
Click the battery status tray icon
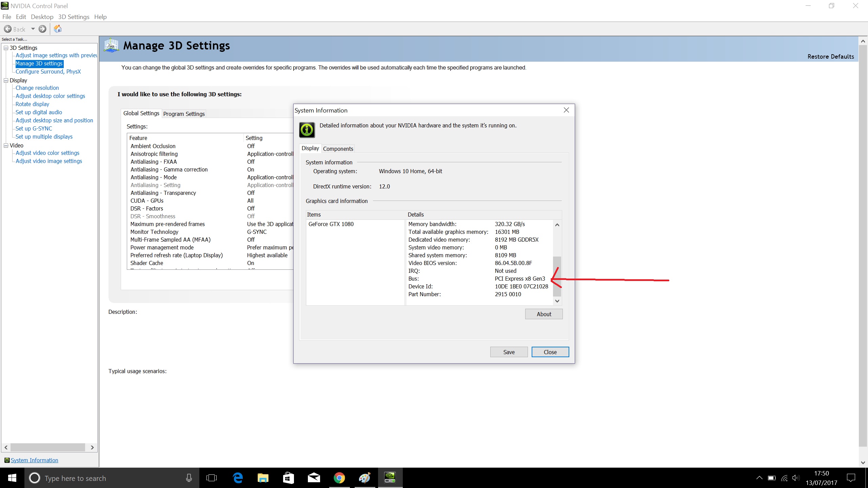pyautogui.click(x=772, y=478)
